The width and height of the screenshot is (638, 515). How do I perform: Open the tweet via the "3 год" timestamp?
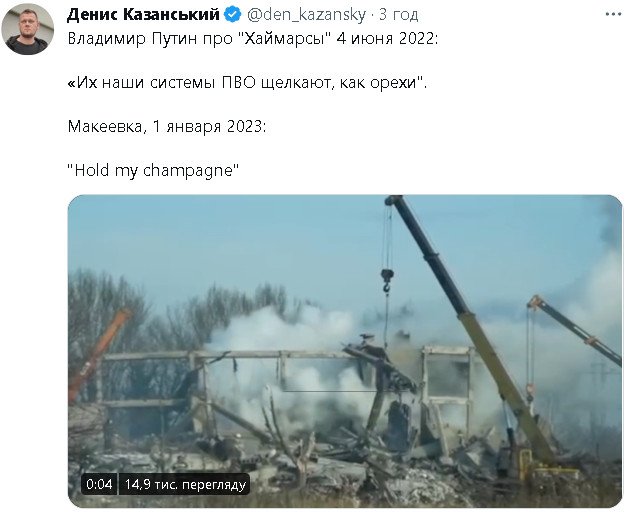tap(399, 15)
